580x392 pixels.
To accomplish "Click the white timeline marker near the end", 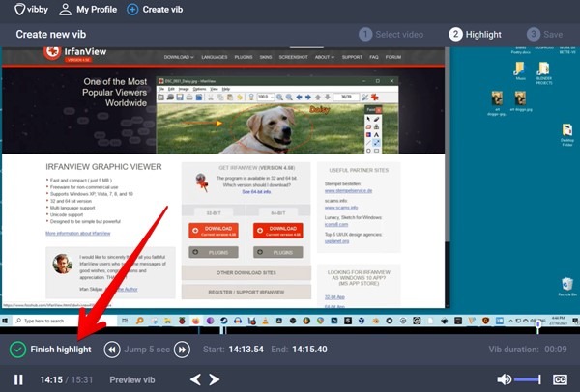I will [x=538, y=326].
